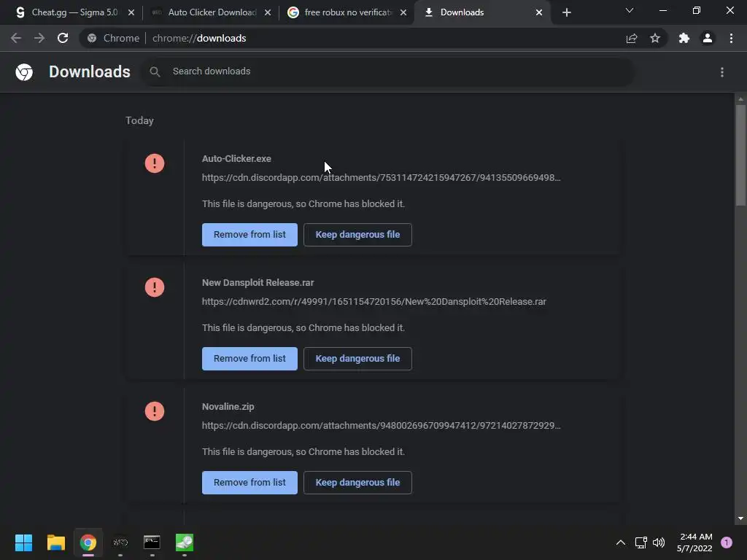Click the search magnifier icon
Image resolution: width=747 pixels, height=560 pixels.
coord(155,71)
